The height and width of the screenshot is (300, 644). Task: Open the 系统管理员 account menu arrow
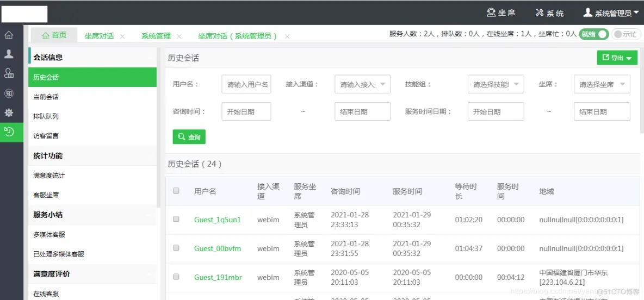pyautogui.click(x=636, y=13)
